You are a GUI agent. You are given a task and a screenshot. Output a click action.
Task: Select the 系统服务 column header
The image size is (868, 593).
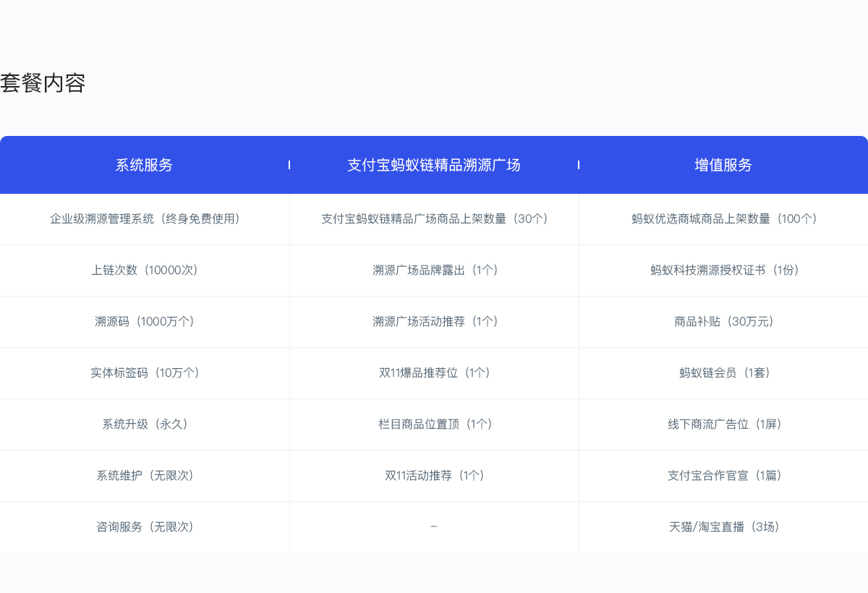point(145,165)
